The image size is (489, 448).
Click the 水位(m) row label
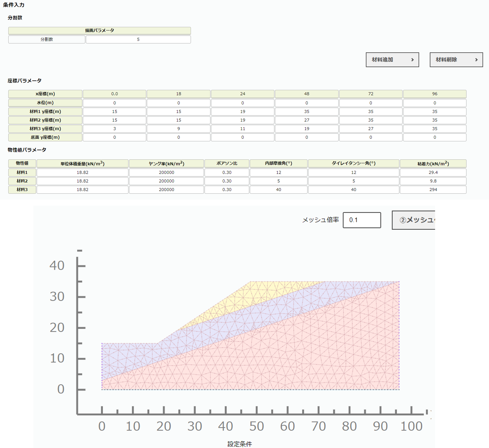tap(45, 103)
